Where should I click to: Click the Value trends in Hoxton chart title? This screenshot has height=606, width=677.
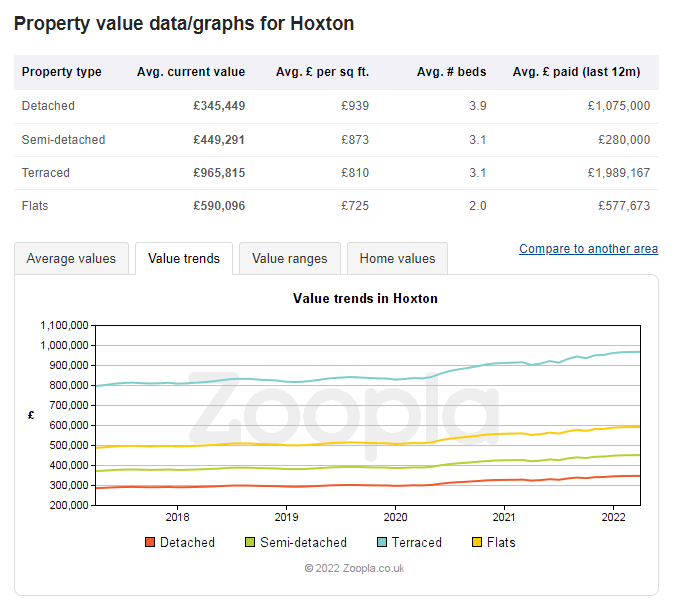click(365, 298)
